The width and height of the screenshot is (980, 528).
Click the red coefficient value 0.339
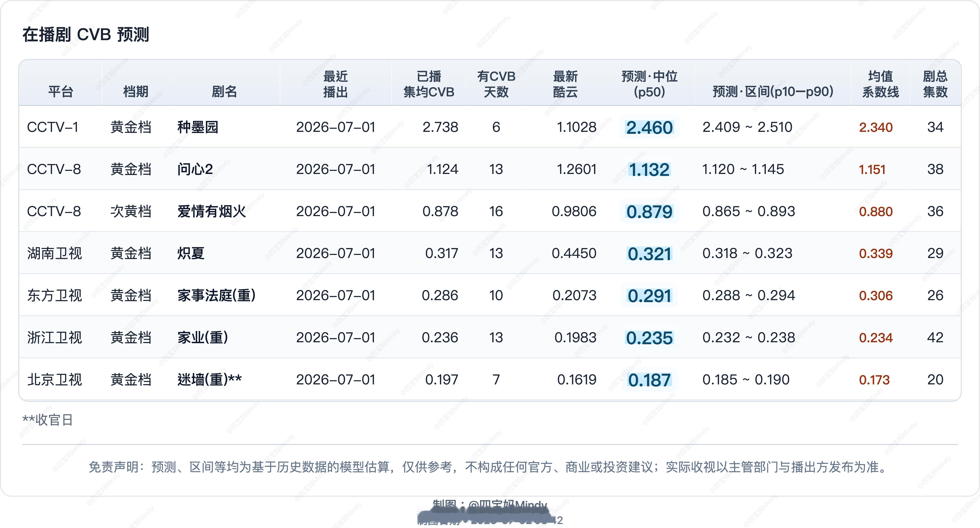876,254
